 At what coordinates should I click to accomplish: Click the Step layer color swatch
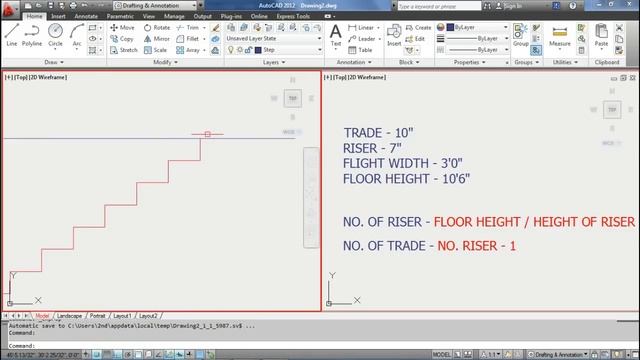click(x=258, y=50)
